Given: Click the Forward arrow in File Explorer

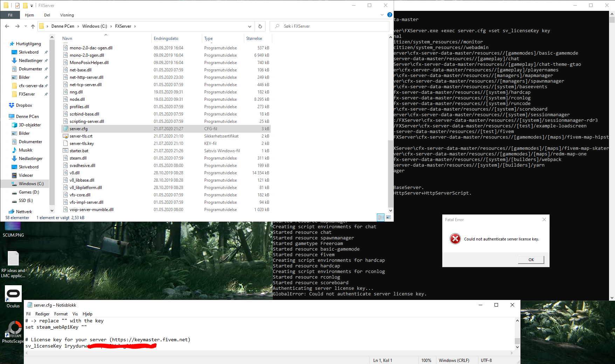Looking at the screenshot, I should 17,26.
